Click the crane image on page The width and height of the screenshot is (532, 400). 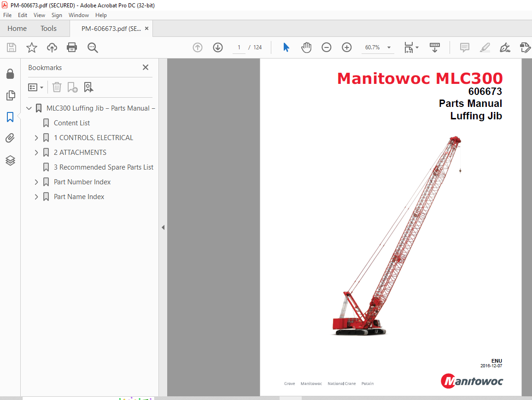point(397,235)
